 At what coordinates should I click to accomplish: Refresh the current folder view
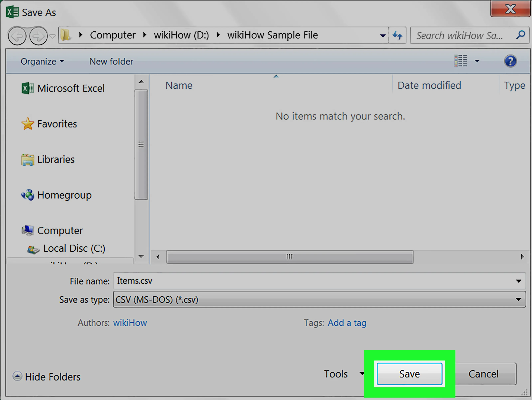click(397, 35)
